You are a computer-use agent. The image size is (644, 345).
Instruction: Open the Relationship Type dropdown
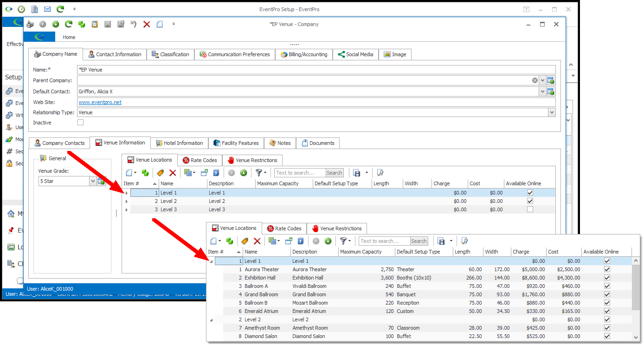click(x=551, y=112)
